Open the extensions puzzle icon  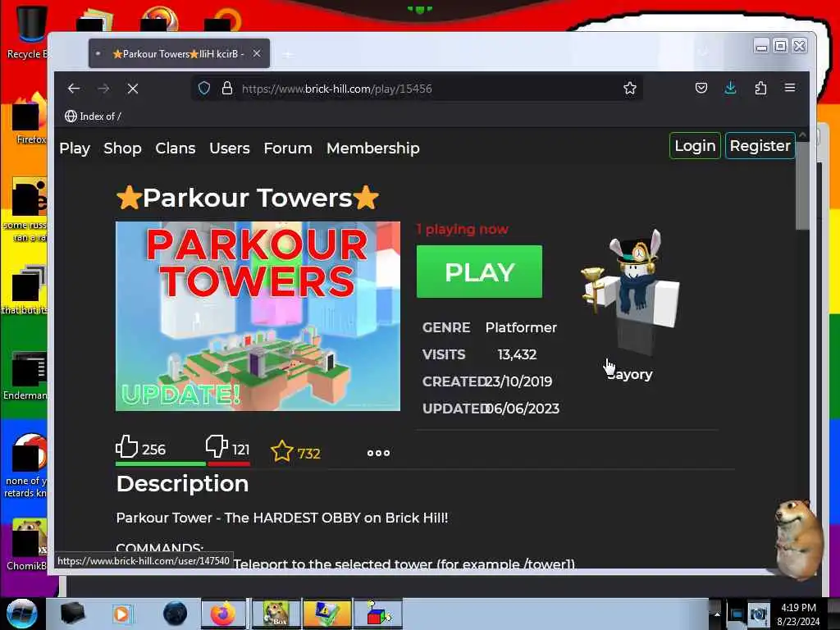click(x=760, y=88)
